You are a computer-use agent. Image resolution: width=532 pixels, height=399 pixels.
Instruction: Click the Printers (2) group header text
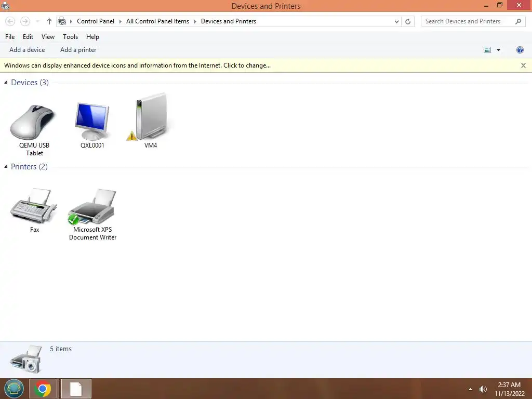pos(29,167)
